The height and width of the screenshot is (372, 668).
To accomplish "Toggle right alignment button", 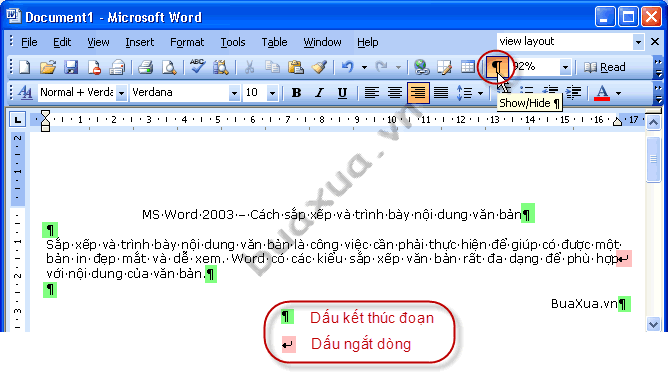I will coord(418,92).
